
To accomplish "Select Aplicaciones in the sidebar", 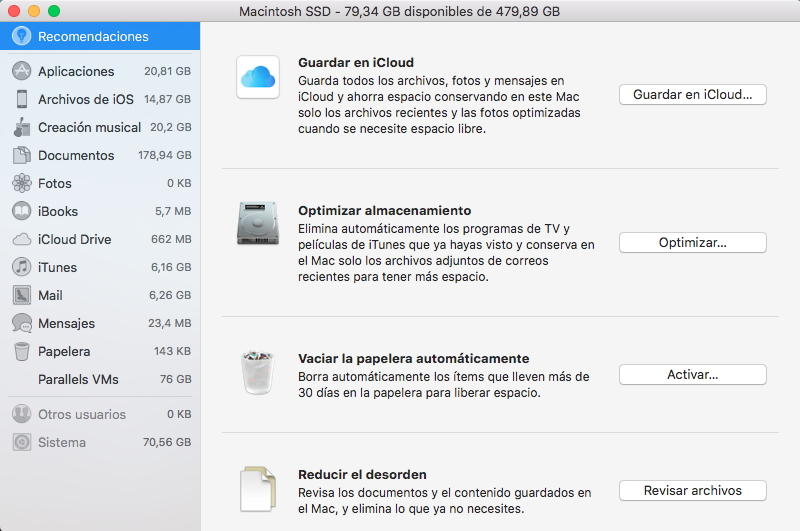I will [x=100, y=71].
